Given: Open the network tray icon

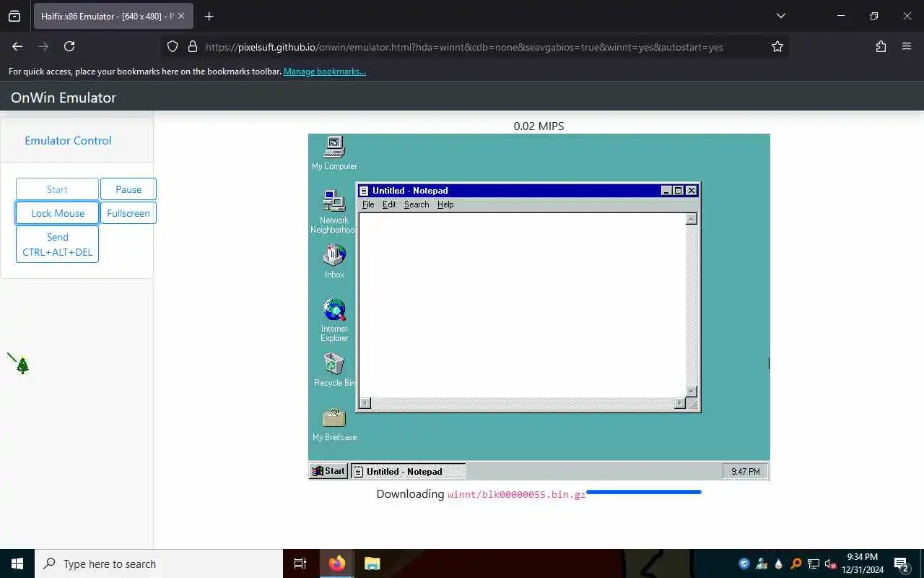Looking at the screenshot, I should click(814, 564).
